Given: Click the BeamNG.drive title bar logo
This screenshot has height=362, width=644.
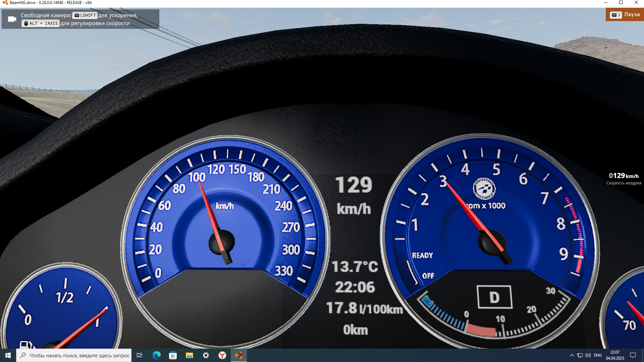Looking at the screenshot, I should (5, 3).
